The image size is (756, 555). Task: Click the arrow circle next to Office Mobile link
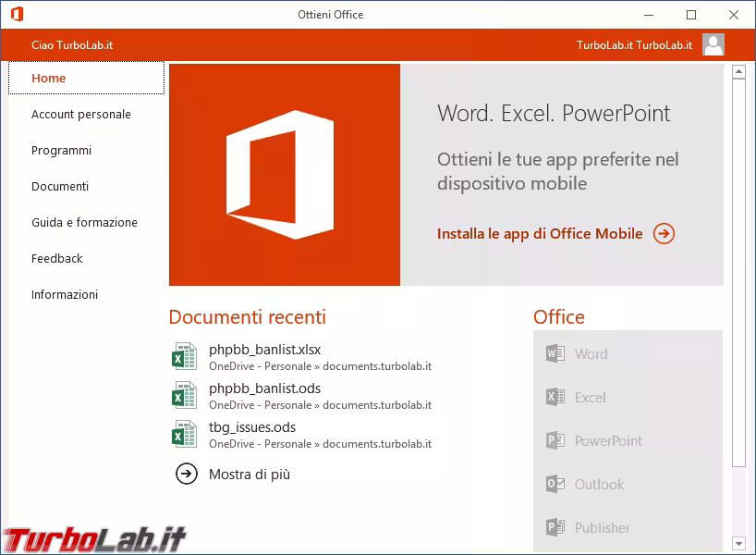pyautogui.click(x=664, y=234)
